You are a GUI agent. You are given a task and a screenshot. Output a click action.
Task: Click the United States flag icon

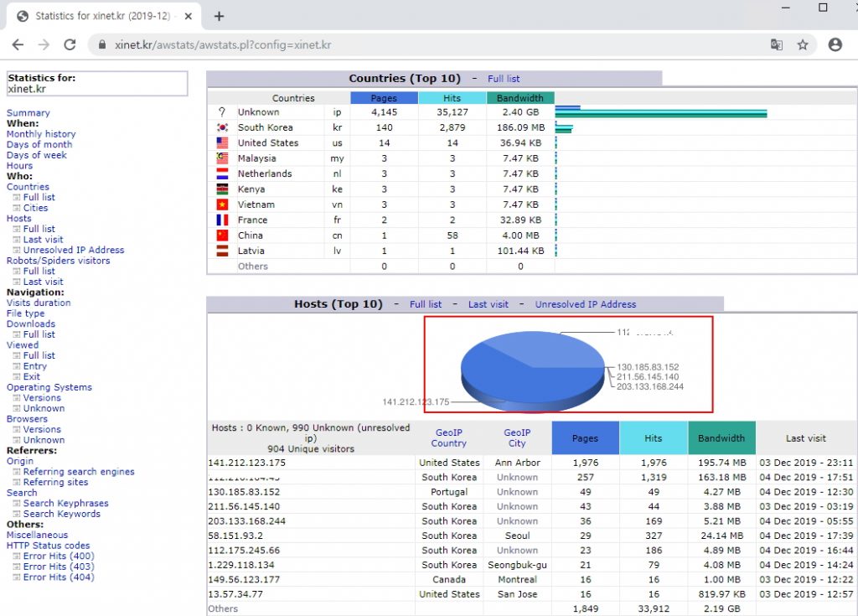point(222,142)
